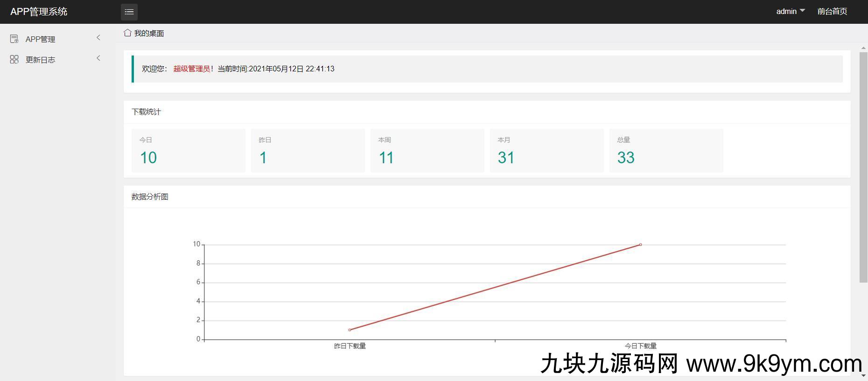Click the 昨日 download stat card

[x=308, y=151]
